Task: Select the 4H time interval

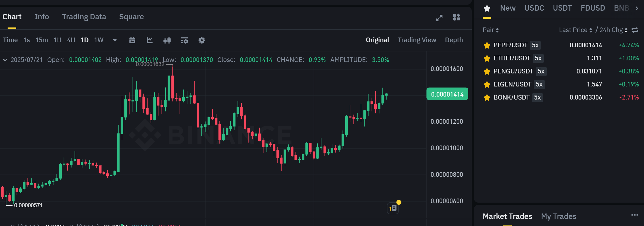Action: tap(71, 40)
